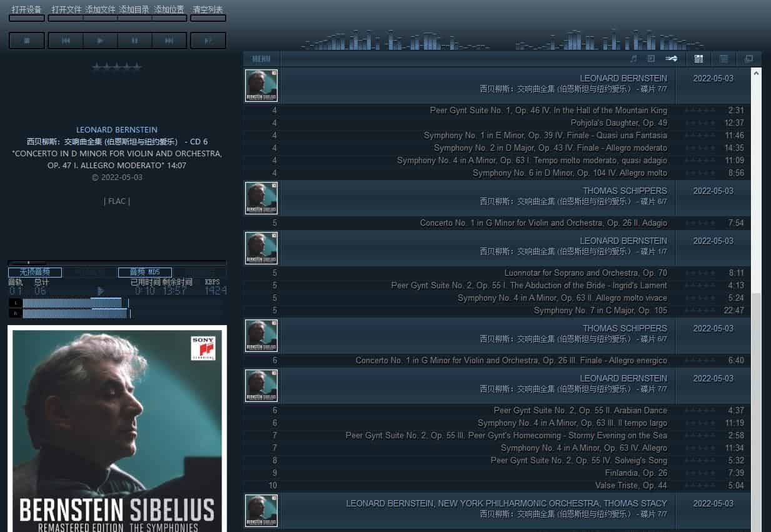Switch to the grid view layout icon

[x=699, y=59]
